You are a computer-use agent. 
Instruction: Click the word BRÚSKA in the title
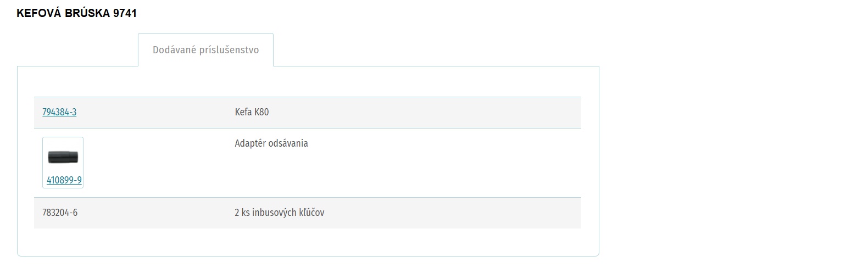(88, 13)
